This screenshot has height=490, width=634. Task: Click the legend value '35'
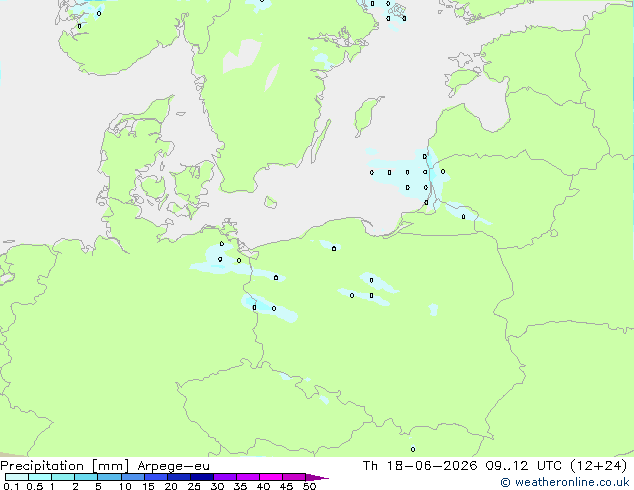[x=240, y=486]
